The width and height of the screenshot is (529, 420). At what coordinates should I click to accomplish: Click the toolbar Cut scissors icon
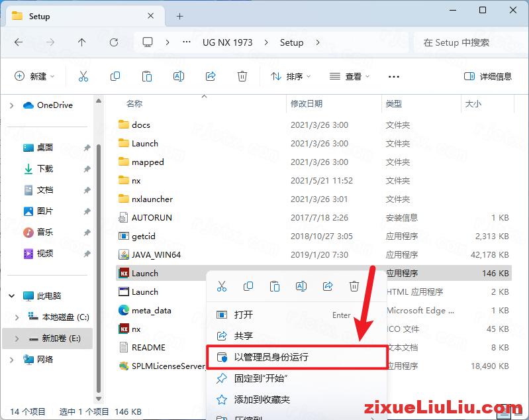click(x=83, y=76)
